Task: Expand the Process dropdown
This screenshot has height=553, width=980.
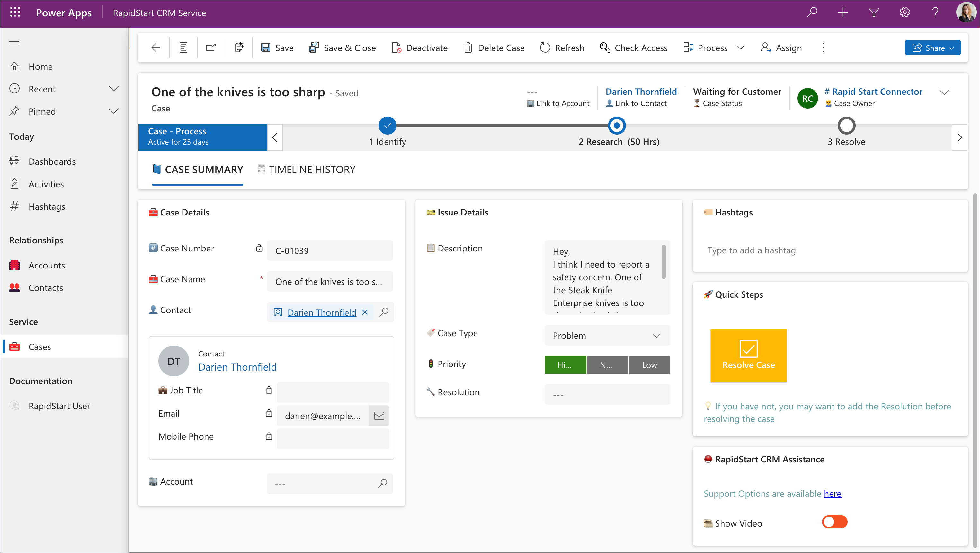Action: pyautogui.click(x=740, y=48)
